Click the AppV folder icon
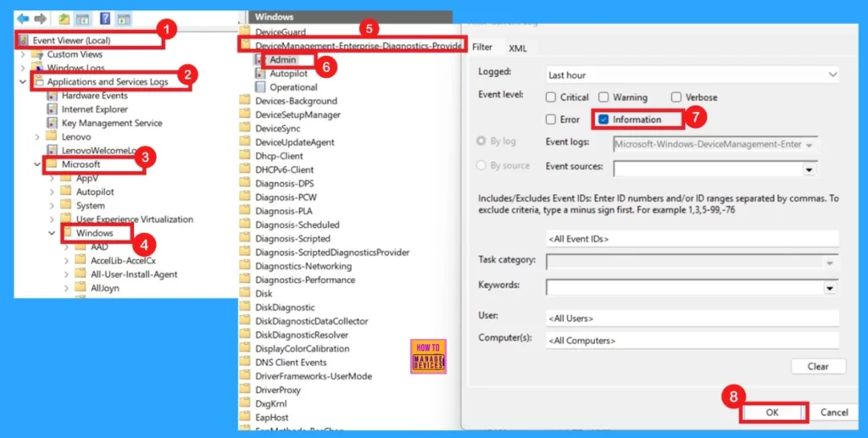Viewport: 868px width, 438px height. pyautogui.click(x=66, y=178)
